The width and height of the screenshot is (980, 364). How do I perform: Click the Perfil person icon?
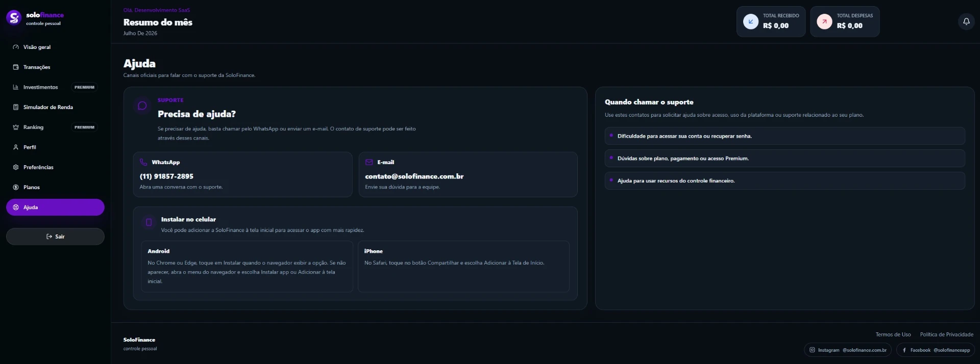point(16,147)
